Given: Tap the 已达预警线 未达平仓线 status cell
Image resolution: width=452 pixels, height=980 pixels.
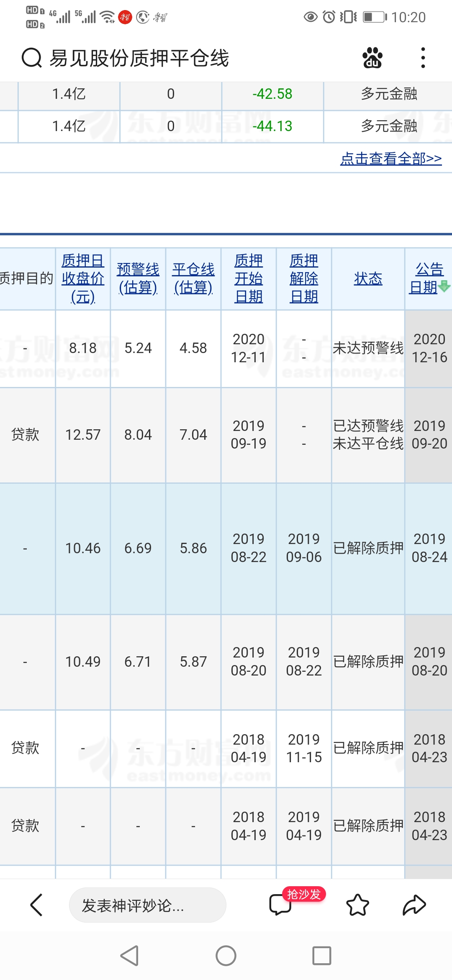Looking at the screenshot, I should (x=368, y=435).
